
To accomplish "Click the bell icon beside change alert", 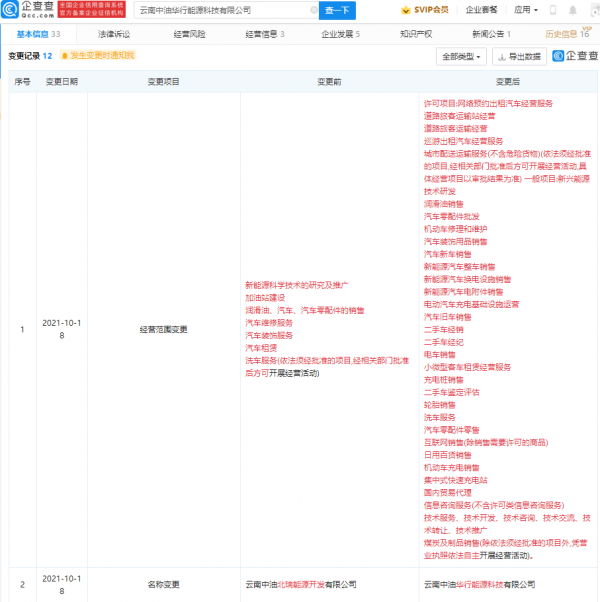I will click(x=65, y=56).
